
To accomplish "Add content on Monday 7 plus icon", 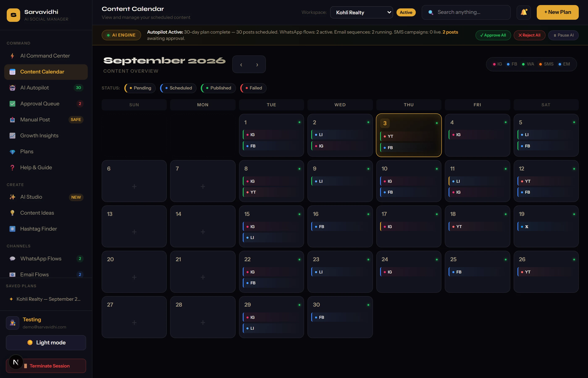I will click(x=203, y=186).
